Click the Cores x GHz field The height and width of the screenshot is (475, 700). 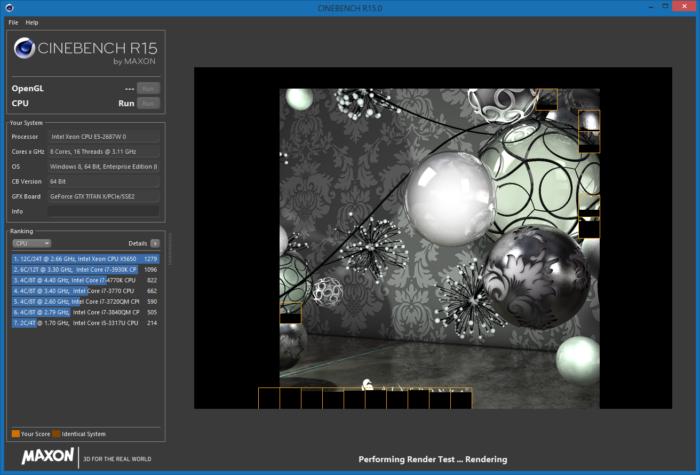click(104, 152)
